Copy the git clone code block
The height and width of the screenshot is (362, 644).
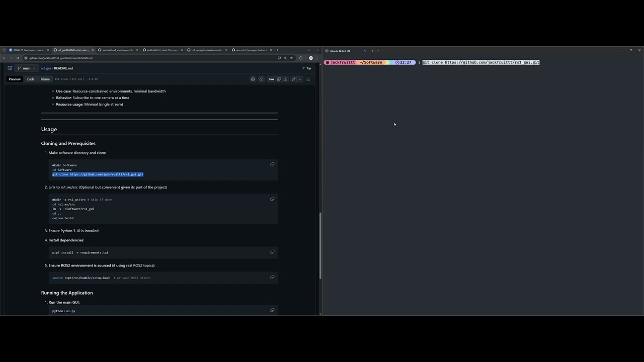coord(272,164)
